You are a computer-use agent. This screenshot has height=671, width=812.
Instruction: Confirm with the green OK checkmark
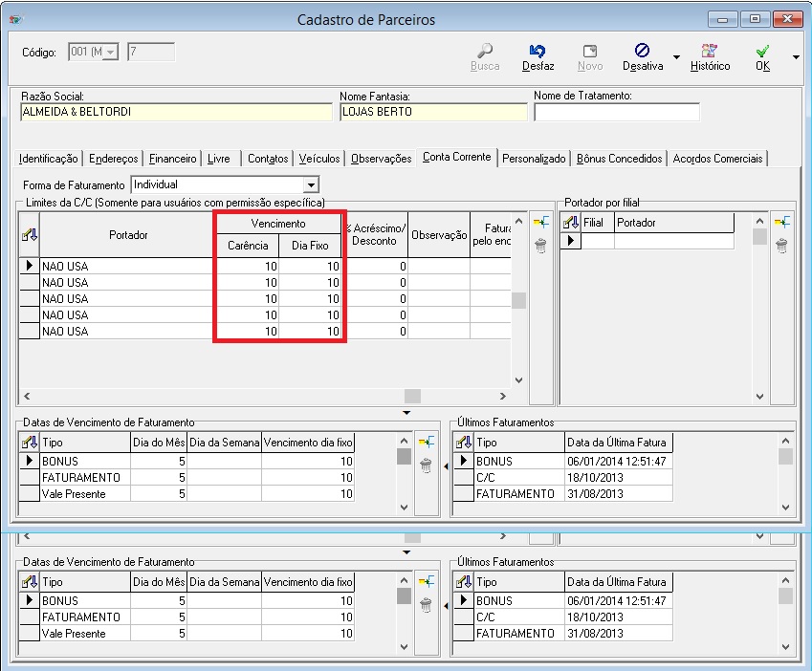pyautogui.click(x=762, y=51)
